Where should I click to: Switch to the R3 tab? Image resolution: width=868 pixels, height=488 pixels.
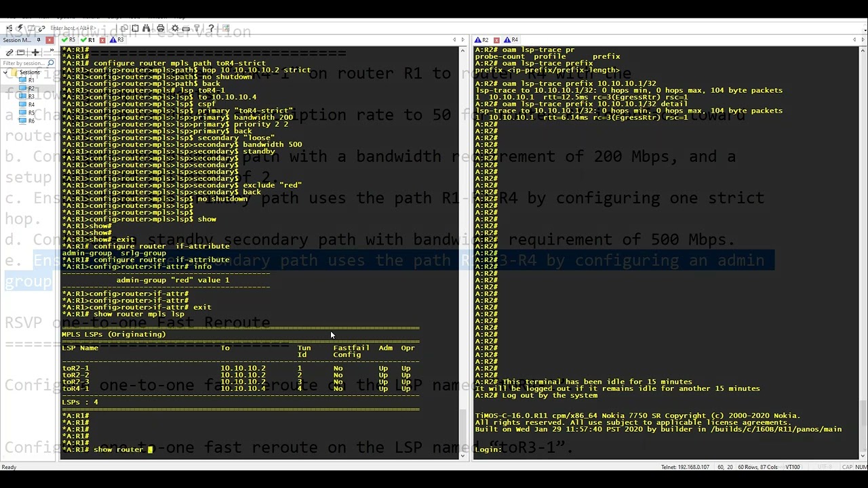[x=116, y=40]
